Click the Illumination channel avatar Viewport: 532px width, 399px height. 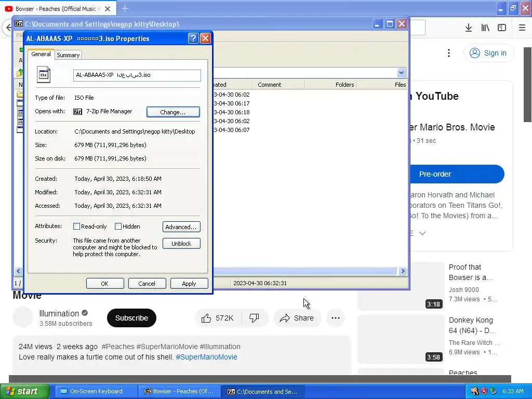(23, 317)
